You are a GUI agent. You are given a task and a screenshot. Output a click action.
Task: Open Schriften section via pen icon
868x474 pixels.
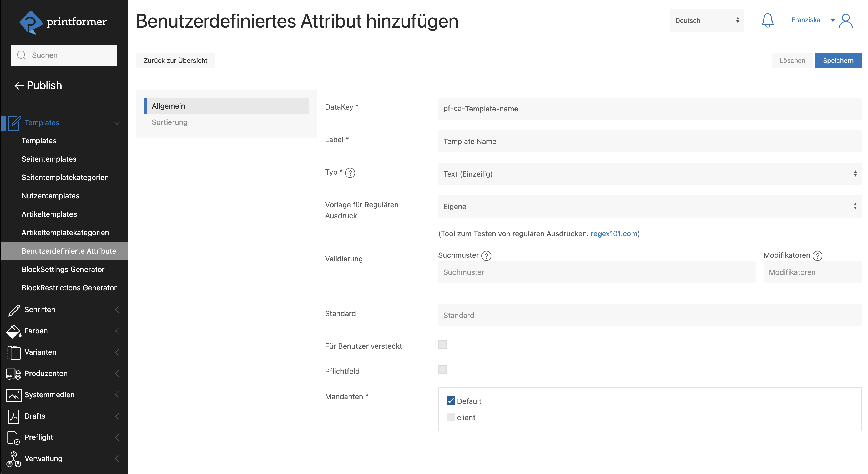[14, 310]
